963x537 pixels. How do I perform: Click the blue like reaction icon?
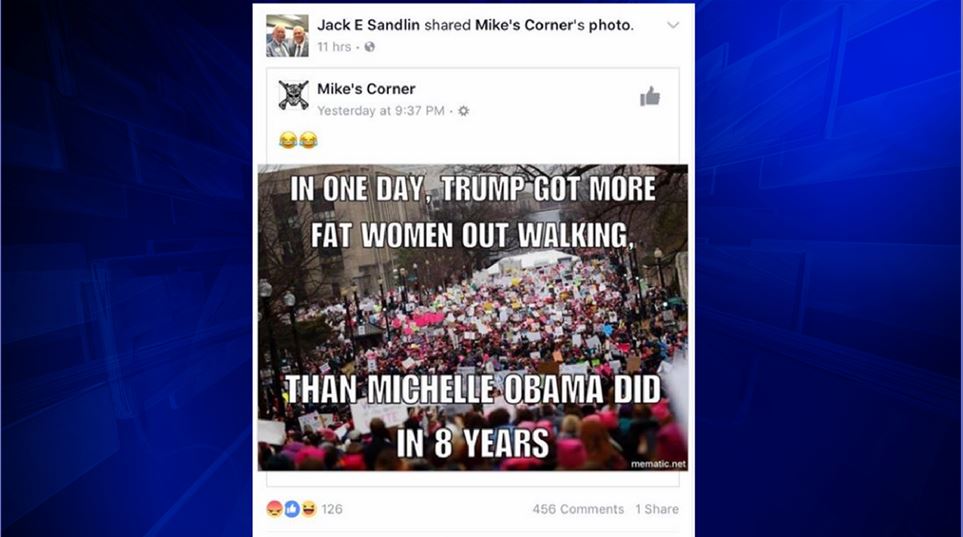coord(292,509)
